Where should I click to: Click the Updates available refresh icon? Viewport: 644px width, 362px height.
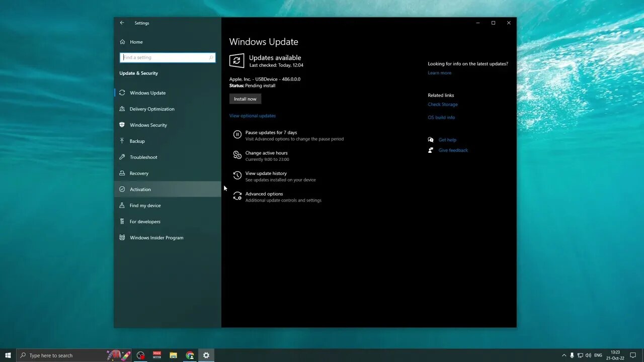tap(236, 60)
